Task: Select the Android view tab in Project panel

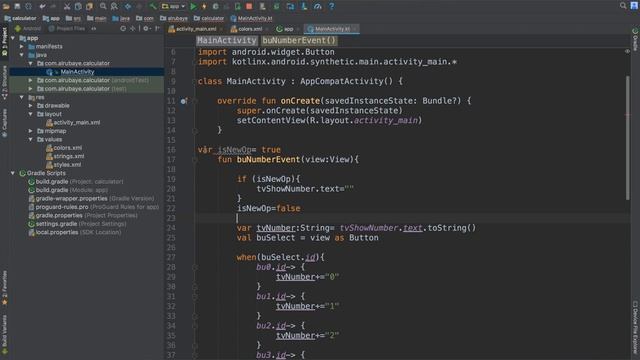Action: pyautogui.click(x=28, y=29)
